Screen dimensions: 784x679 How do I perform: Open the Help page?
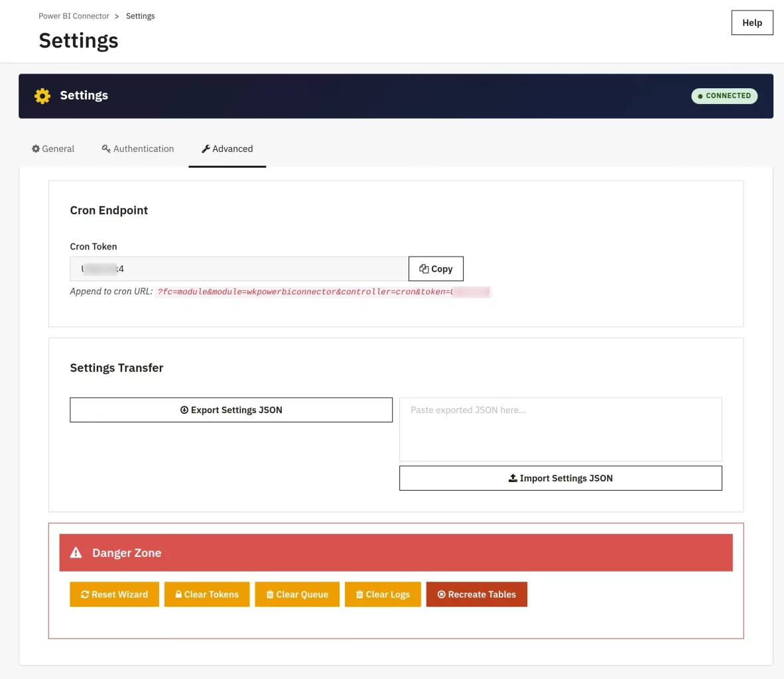coord(751,23)
